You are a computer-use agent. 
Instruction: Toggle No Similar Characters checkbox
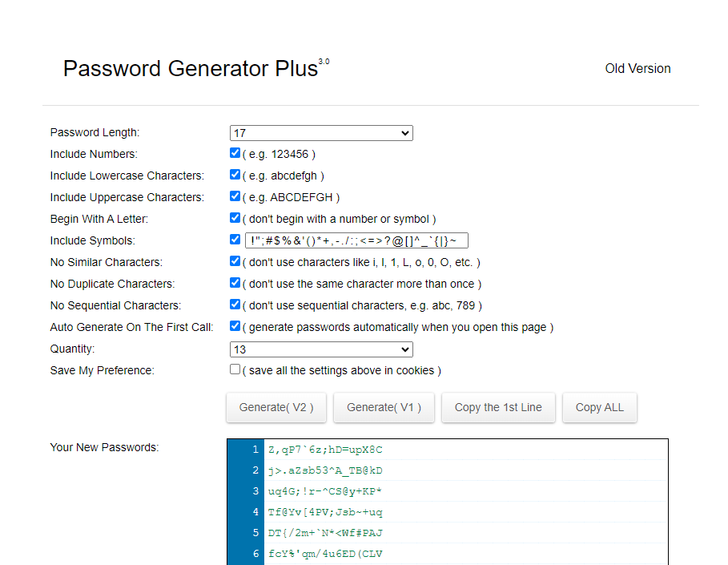[235, 261]
